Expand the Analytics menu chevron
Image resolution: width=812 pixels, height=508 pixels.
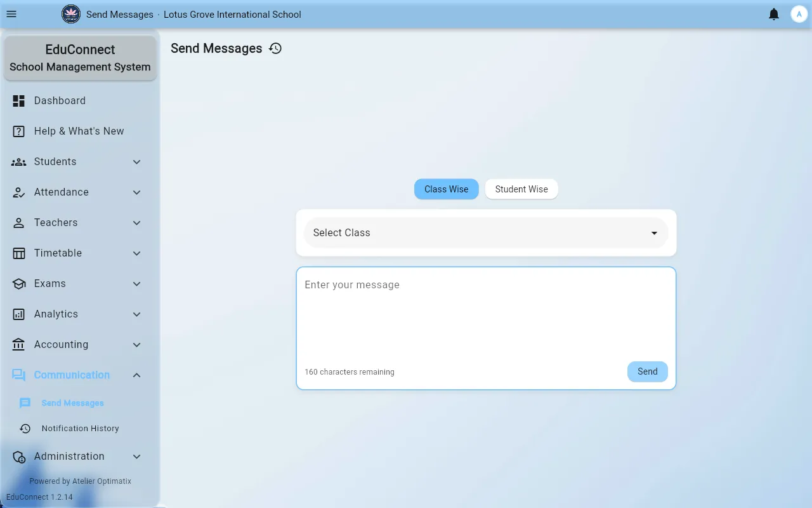click(x=137, y=314)
